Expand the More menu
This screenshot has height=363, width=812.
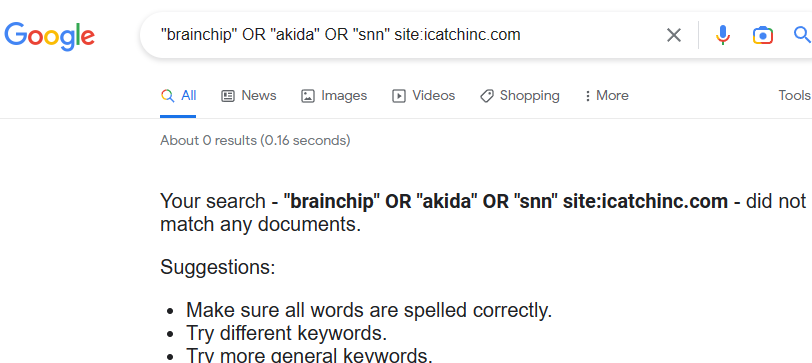(x=606, y=96)
